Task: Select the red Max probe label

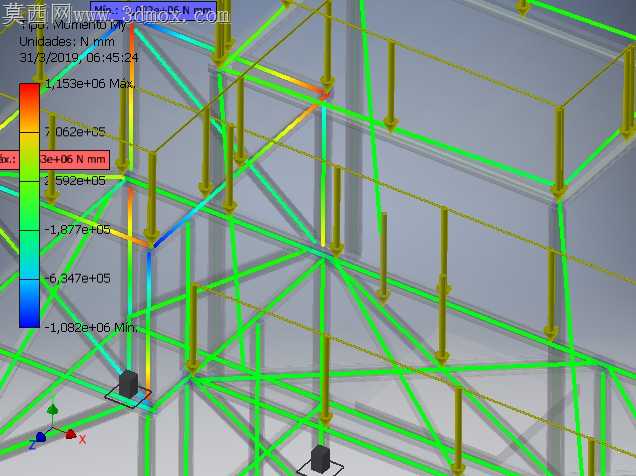Action: tap(54, 159)
